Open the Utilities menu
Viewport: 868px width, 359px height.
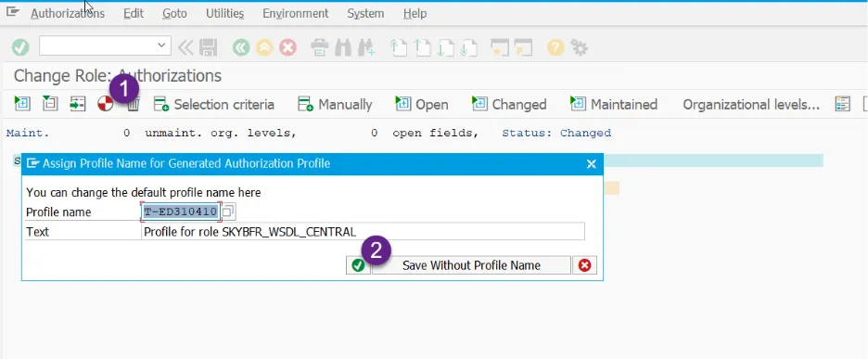pos(224,13)
